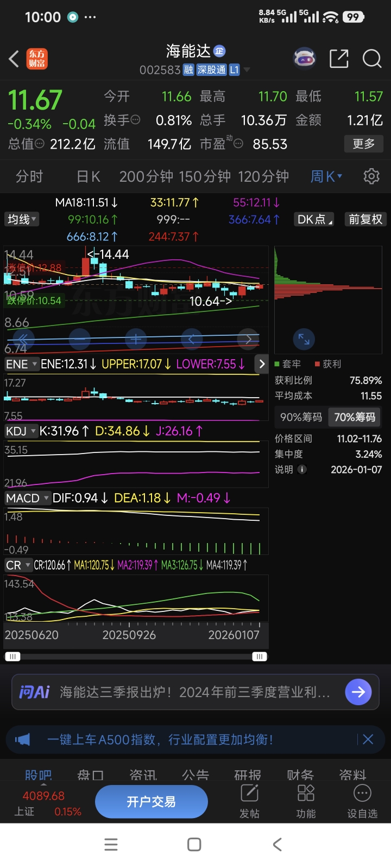The image size is (391, 868).
Task: Zoom in chart with plus button
Action: coord(136,340)
